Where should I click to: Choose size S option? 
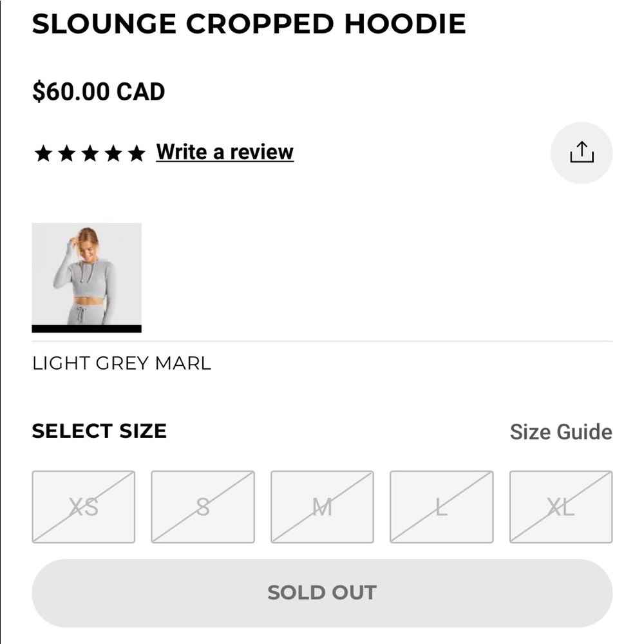[203, 507]
